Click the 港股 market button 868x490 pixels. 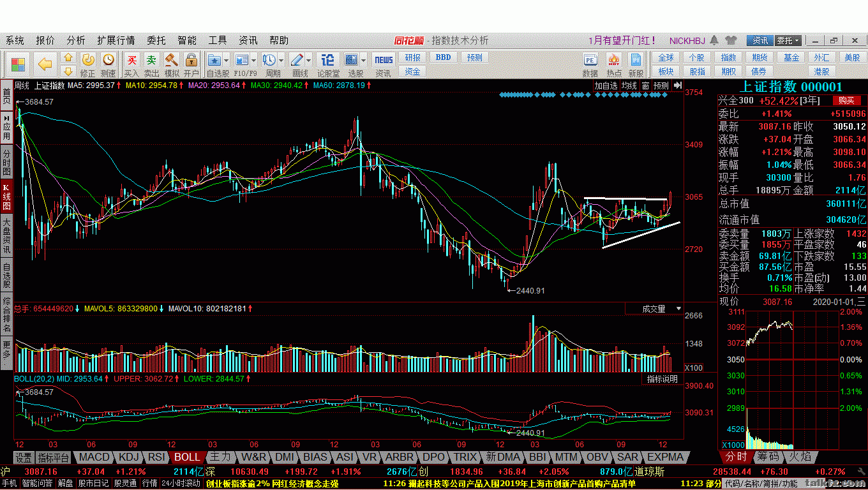(821, 71)
